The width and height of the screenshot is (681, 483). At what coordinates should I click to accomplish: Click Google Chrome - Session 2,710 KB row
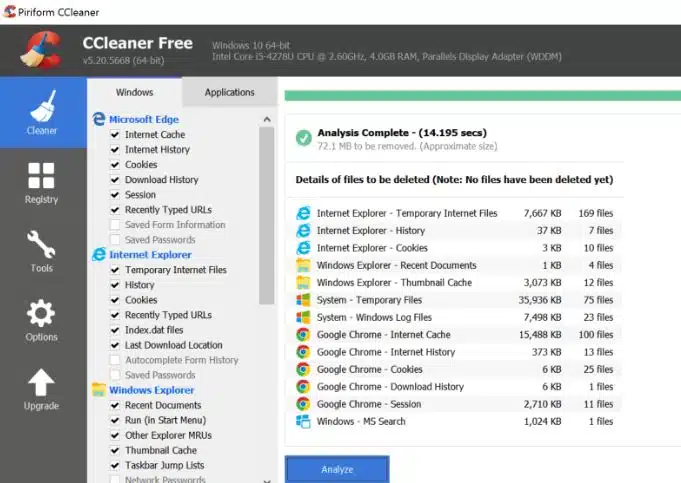point(455,404)
